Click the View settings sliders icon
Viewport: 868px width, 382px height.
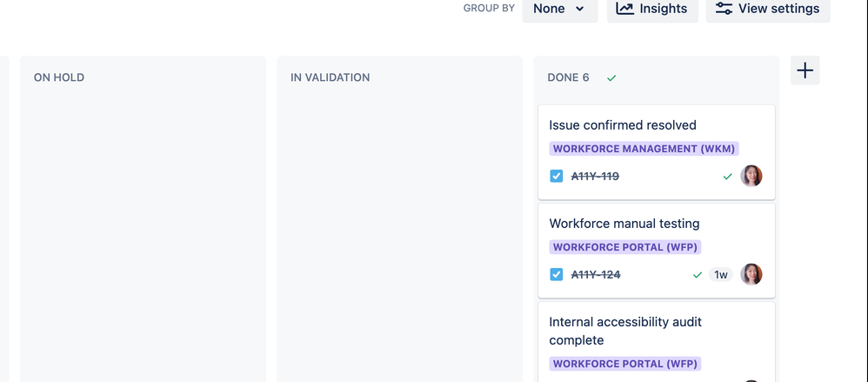pos(724,9)
